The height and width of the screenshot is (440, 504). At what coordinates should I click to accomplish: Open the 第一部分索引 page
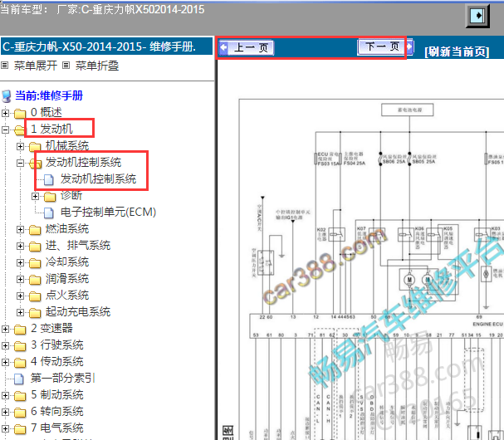pyautogui.click(x=62, y=378)
